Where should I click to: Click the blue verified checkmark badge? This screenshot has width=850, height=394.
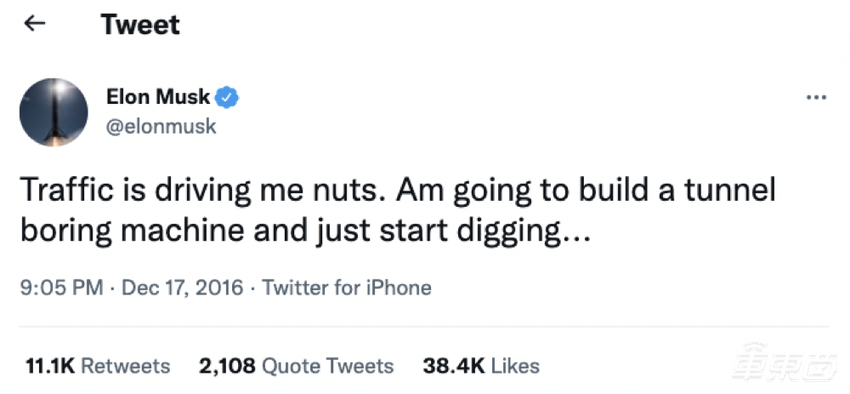(227, 97)
